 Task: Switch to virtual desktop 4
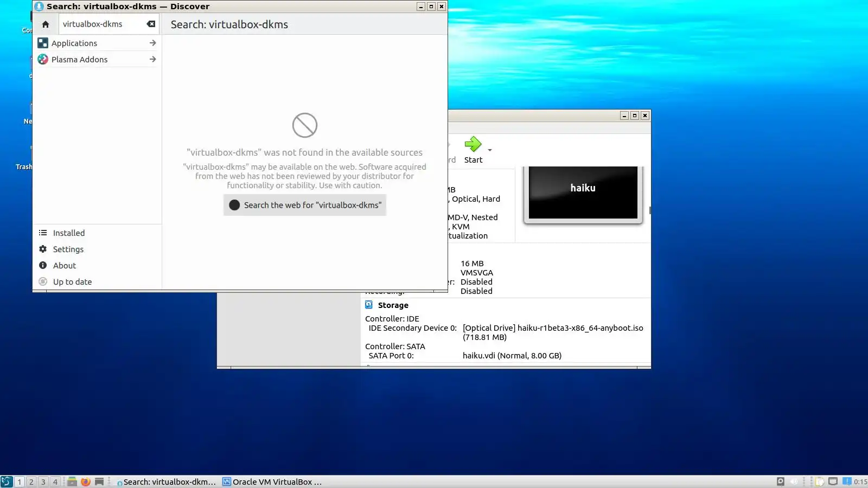click(x=55, y=481)
